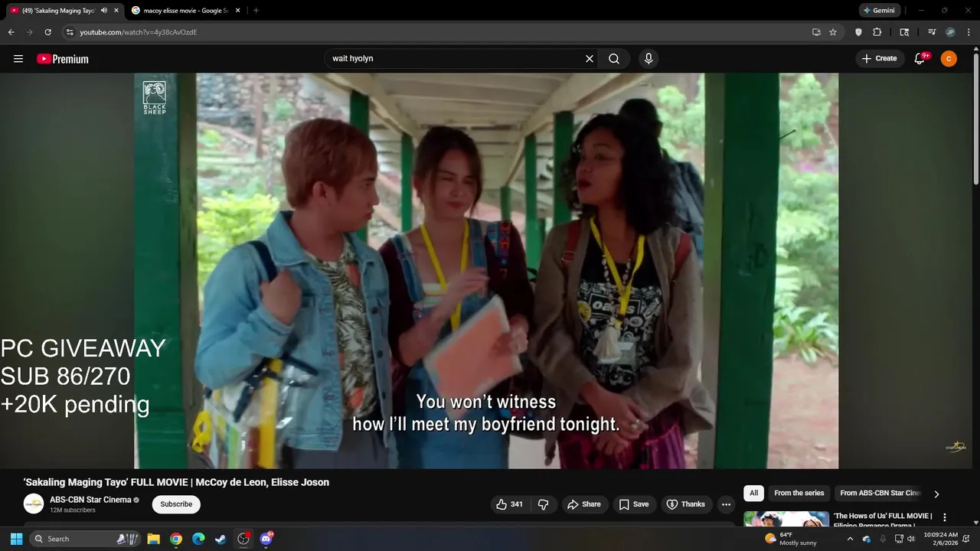Viewport: 980px width, 551px height.
Task: Select 'From ABS-CBN Star Cinema' chip
Action: tap(880, 493)
